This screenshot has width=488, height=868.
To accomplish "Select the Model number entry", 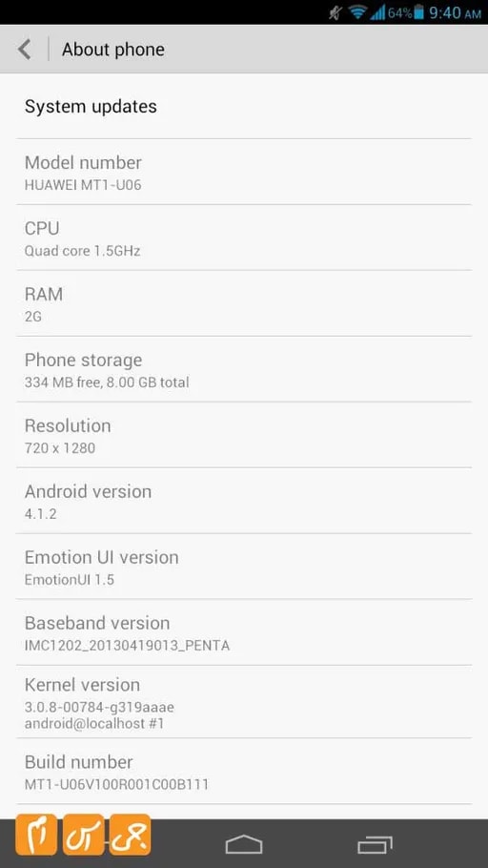I will coord(244,172).
